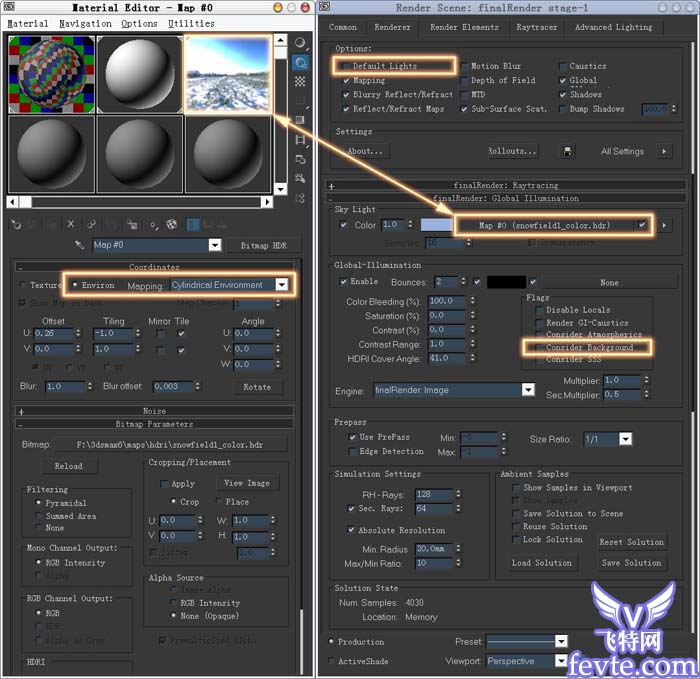Click the Sky Light color swatch
Screen dimensions: 700x679
click(434, 225)
